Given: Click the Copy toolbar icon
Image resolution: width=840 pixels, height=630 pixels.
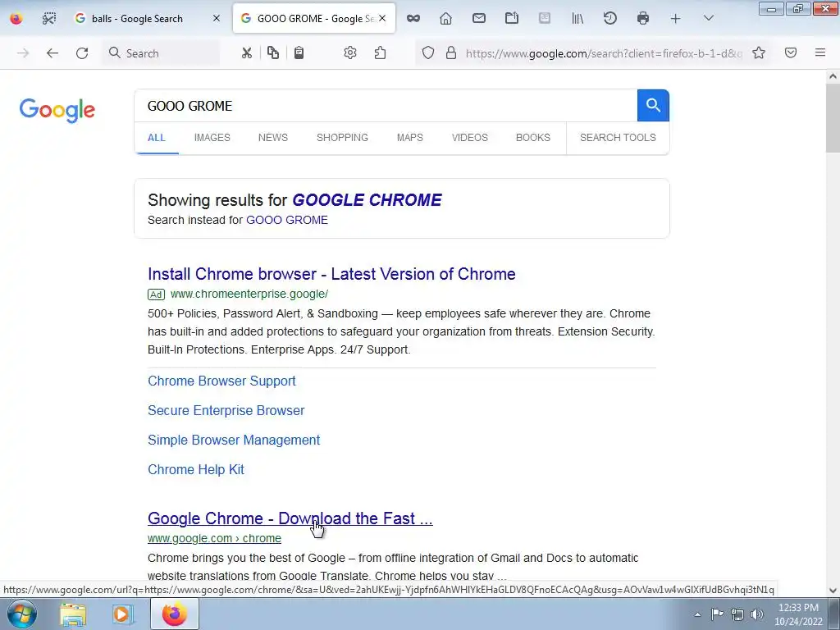Looking at the screenshot, I should pyautogui.click(x=273, y=53).
